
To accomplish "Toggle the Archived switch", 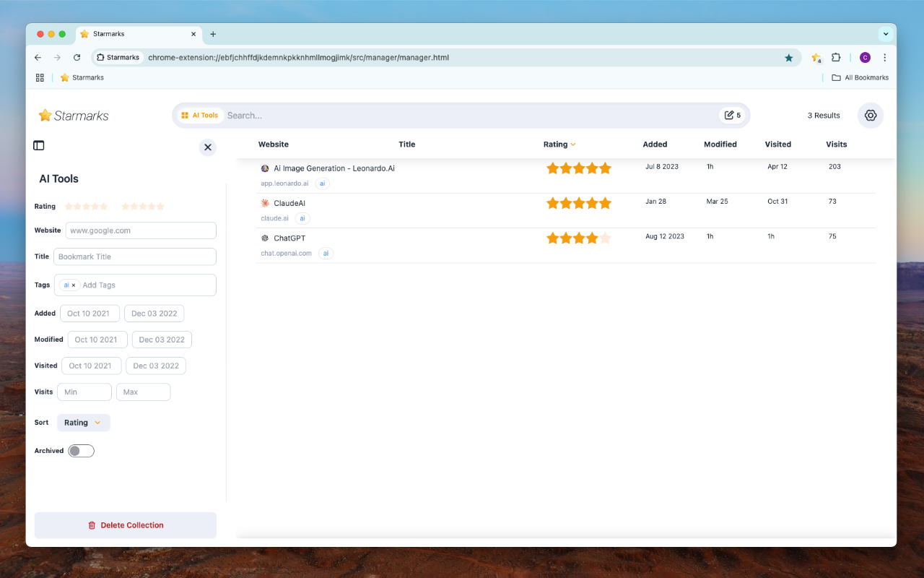I will (x=81, y=451).
